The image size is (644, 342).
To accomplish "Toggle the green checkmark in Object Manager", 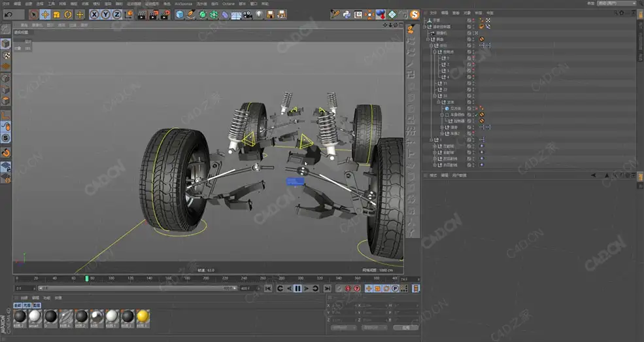I will [477, 114].
